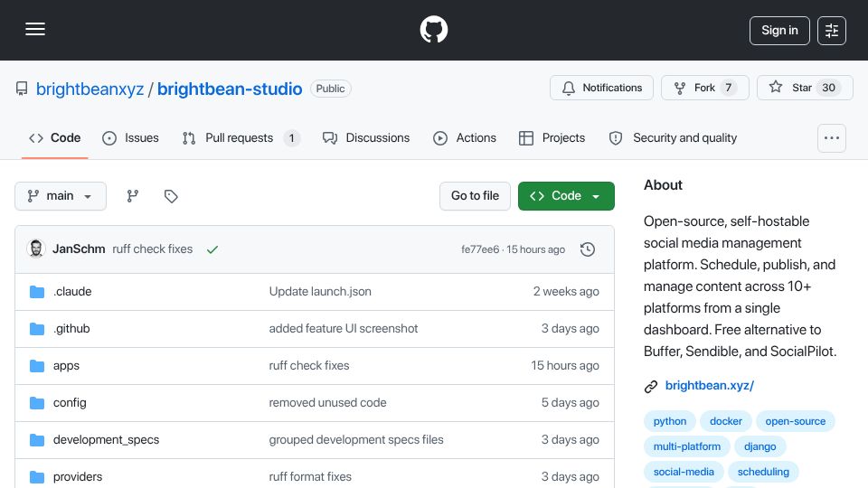Click folder icon beside .github
Image resolution: width=868 pixels, height=488 pixels.
37,329
